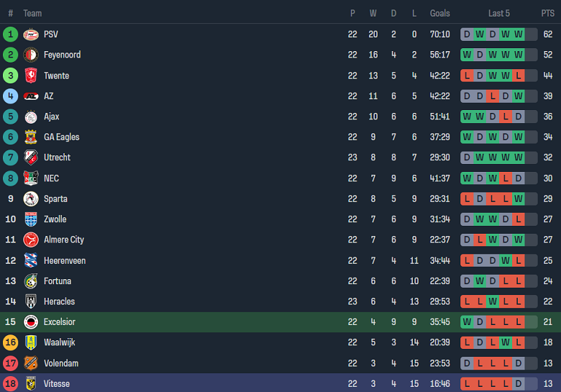Click the green position 1 badge
The width and height of the screenshot is (561, 392).
(x=10, y=34)
